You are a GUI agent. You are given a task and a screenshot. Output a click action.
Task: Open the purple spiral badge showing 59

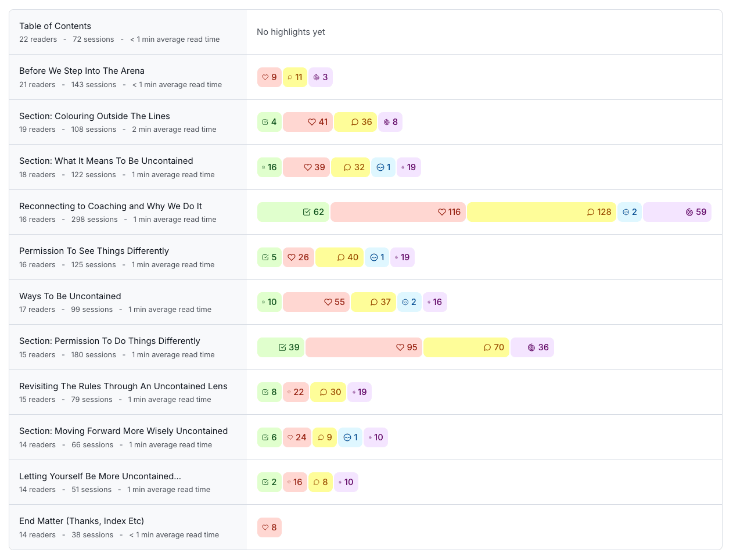point(677,212)
